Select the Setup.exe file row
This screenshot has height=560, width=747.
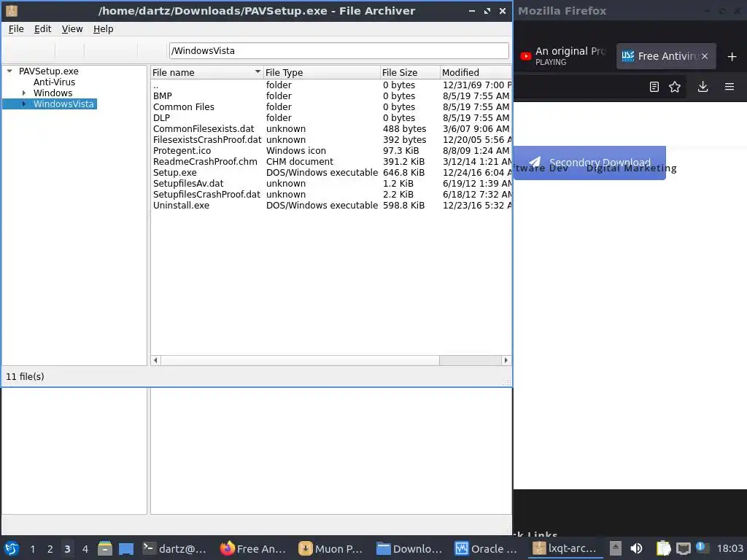point(331,172)
